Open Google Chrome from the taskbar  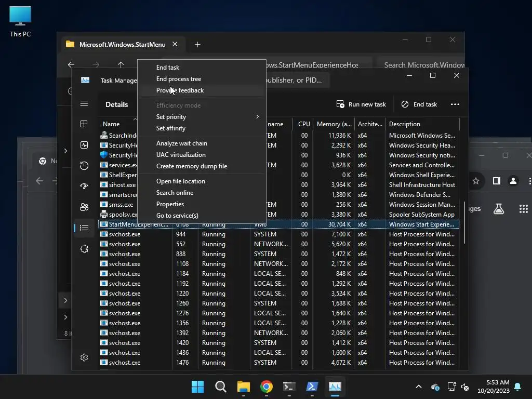click(x=267, y=387)
